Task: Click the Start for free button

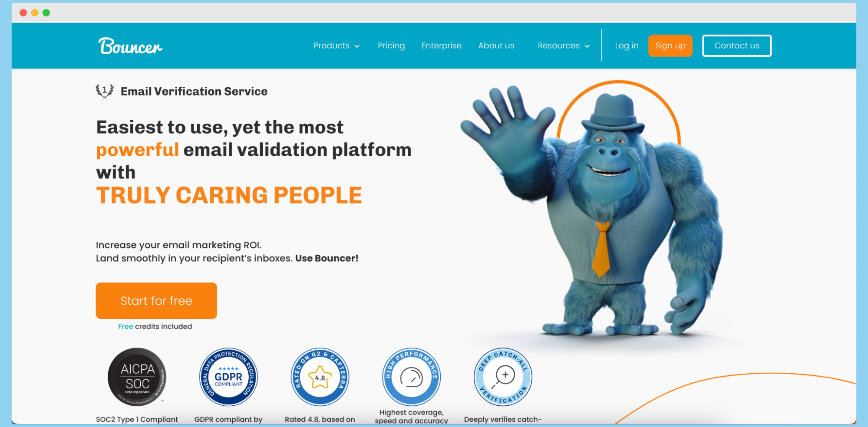Action: click(156, 301)
